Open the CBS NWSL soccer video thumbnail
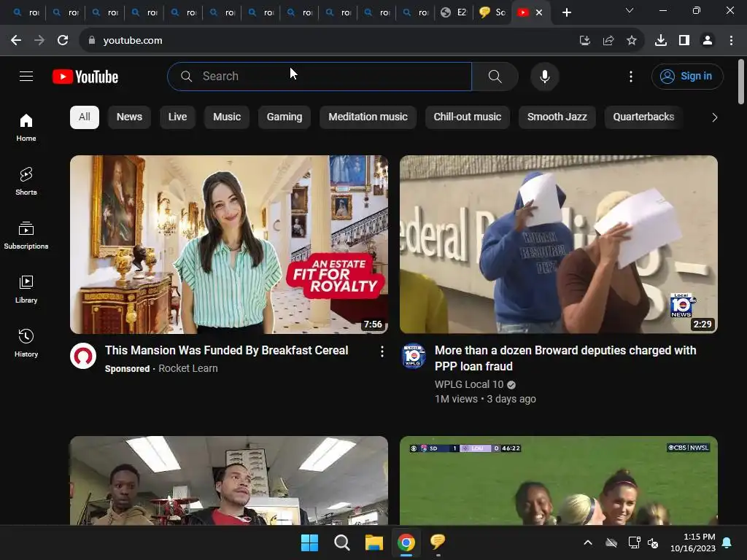Screen dimensions: 747x560 point(558,481)
